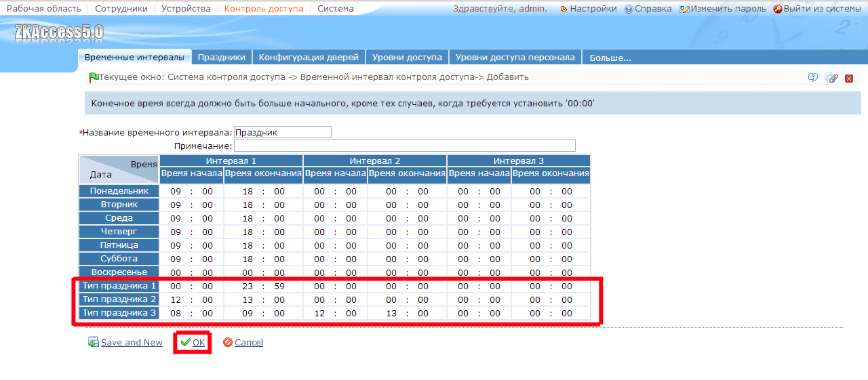Open Справка help link
This screenshot has height=380, width=868.
648,9
